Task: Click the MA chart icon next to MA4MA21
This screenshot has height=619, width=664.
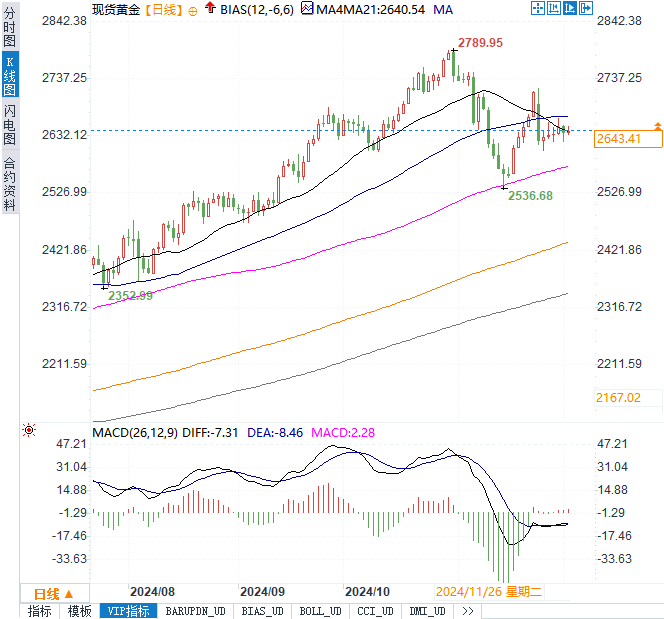Action: coord(310,10)
